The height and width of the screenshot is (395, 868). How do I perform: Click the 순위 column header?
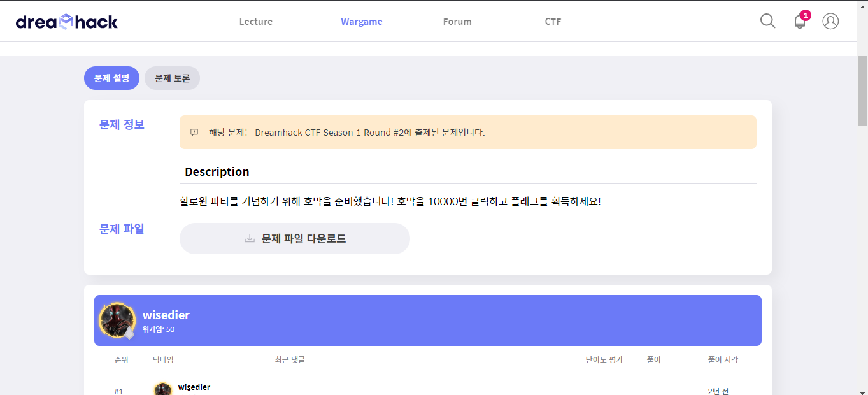click(122, 360)
